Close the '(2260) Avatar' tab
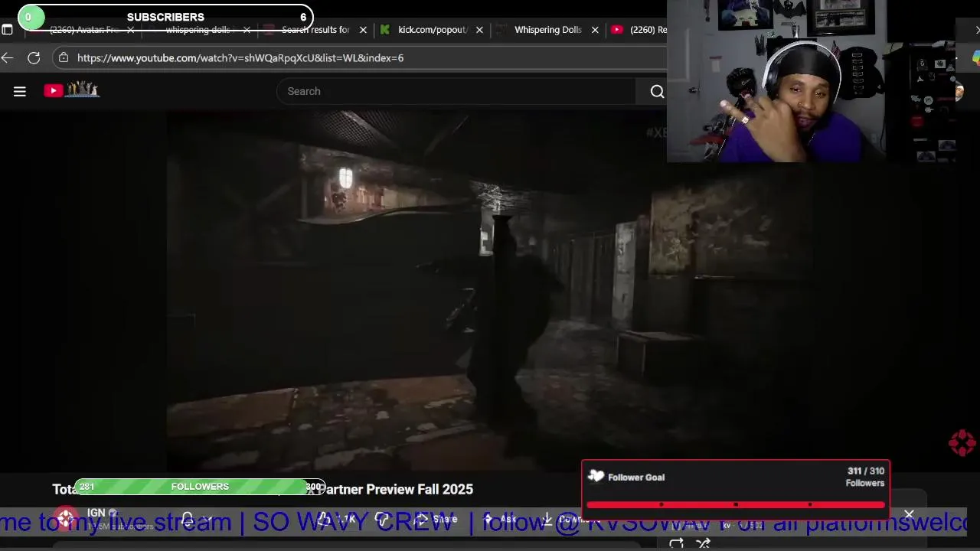The width and height of the screenshot is (980, 551). point(130,30)
